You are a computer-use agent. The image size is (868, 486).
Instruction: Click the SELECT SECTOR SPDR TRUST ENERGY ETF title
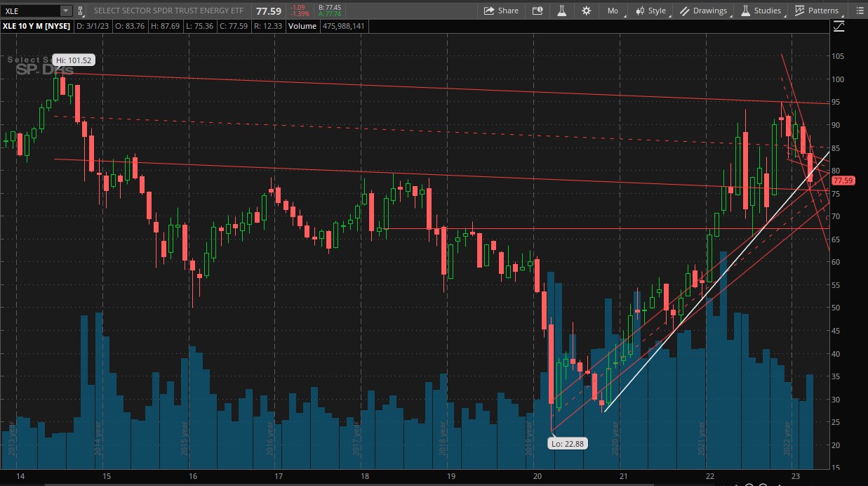pyautogui.click(x=169, y=11)
